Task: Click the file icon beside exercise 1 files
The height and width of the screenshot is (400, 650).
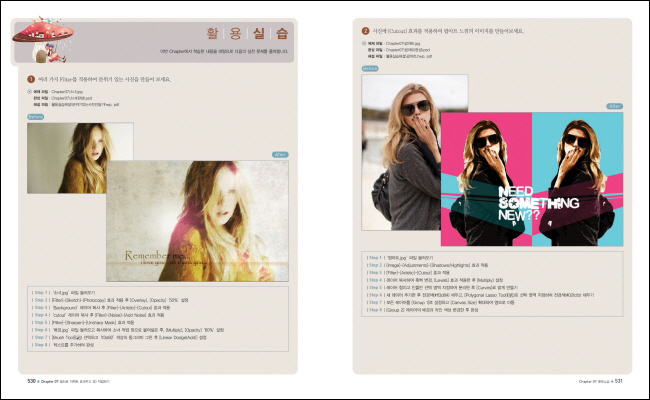Action: pos(31,91)
